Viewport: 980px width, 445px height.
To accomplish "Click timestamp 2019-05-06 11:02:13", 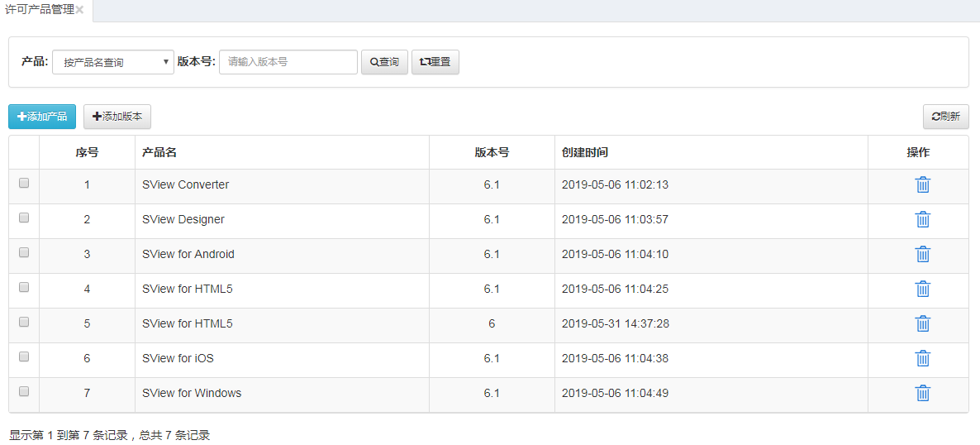I will 616,184.
